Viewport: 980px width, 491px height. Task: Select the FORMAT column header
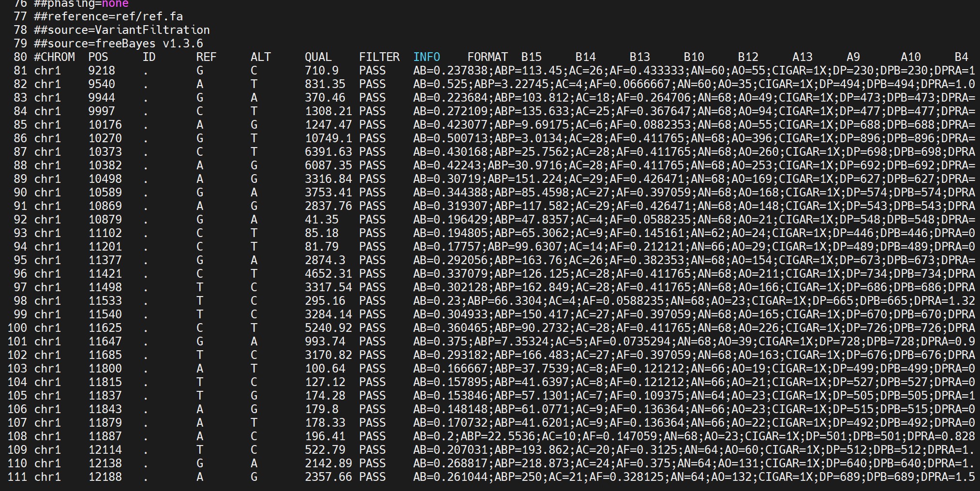[x=488, y=57]
